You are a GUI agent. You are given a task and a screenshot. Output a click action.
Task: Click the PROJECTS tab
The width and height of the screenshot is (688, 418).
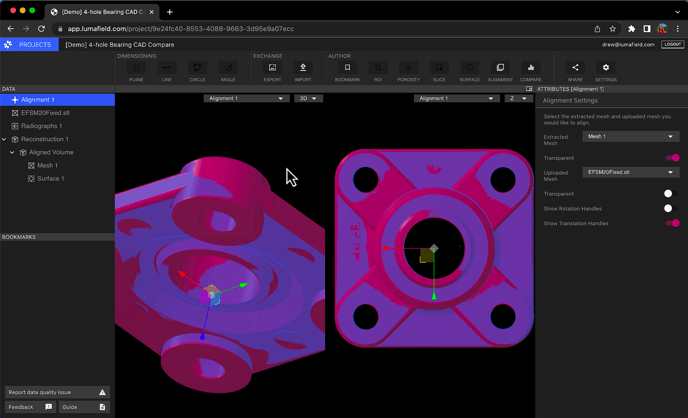tap(30, 44)
